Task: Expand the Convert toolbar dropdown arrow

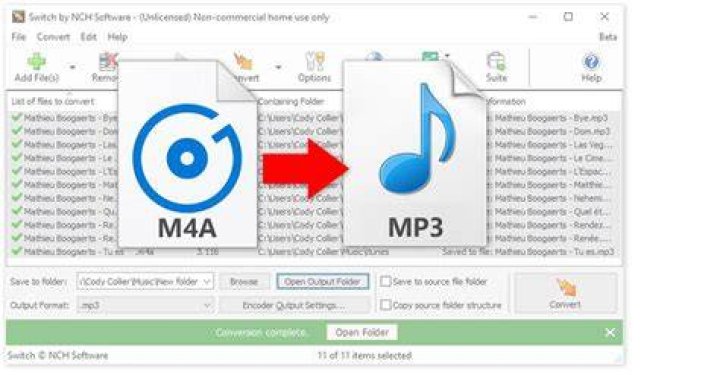Action: click(x=278, y=67)
